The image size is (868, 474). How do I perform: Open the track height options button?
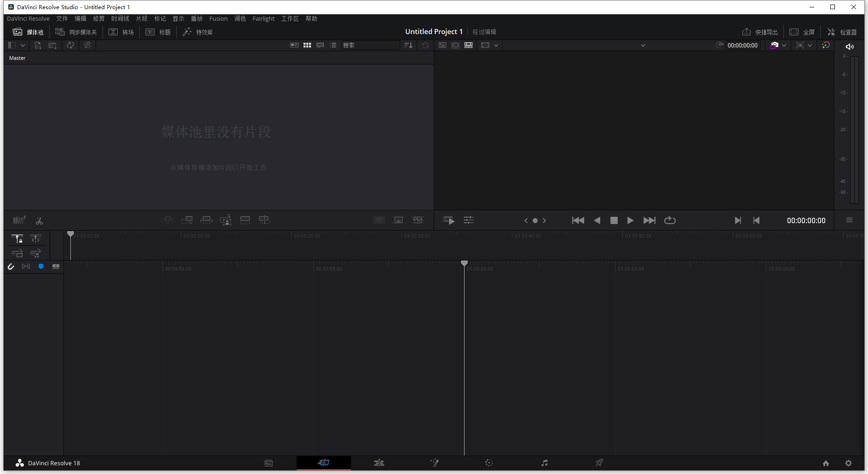click(56, 266)
